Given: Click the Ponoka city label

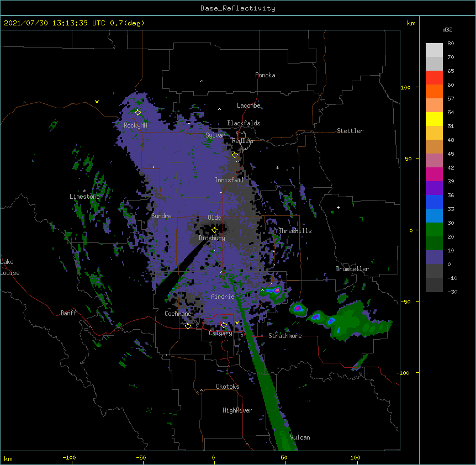Looking at the screenshot, I should tap(265, 75).
